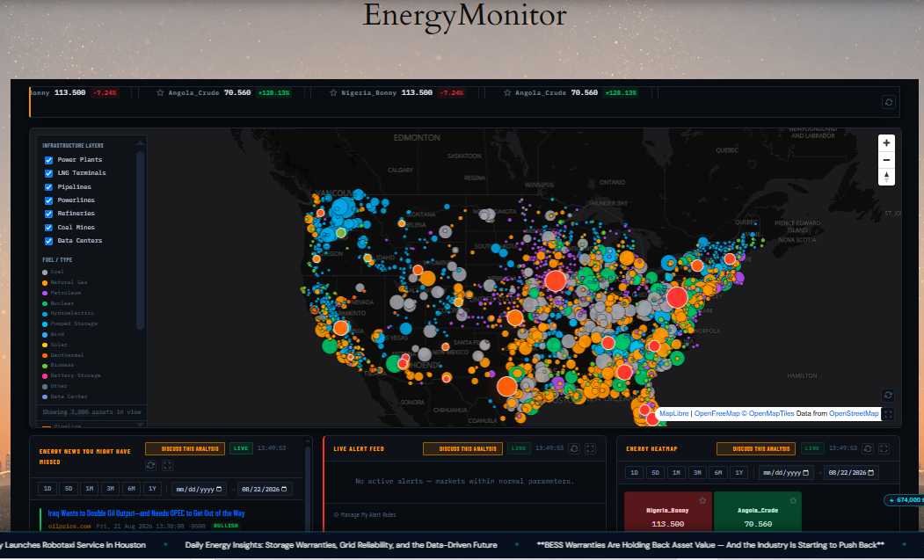The width and height of the screenshot is (924, 560).
Task: Click the Coal gray legend swatch
Action: (x=45, y=273)
